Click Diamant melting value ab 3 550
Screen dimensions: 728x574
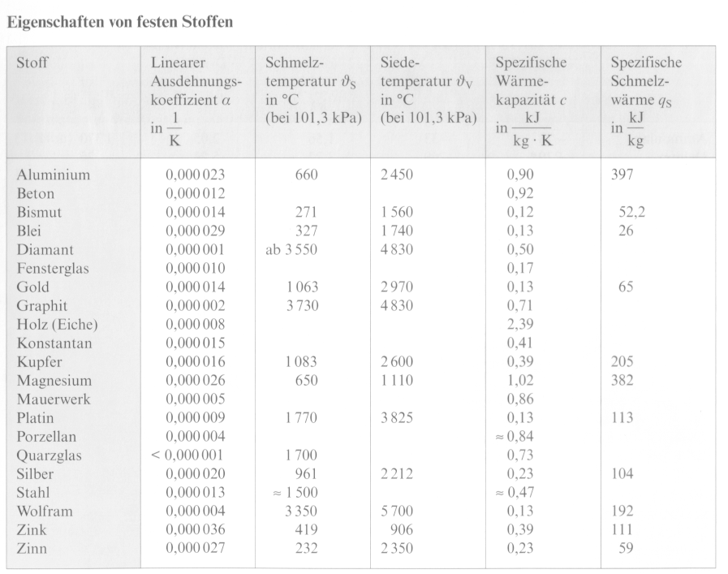click(291, 250)
